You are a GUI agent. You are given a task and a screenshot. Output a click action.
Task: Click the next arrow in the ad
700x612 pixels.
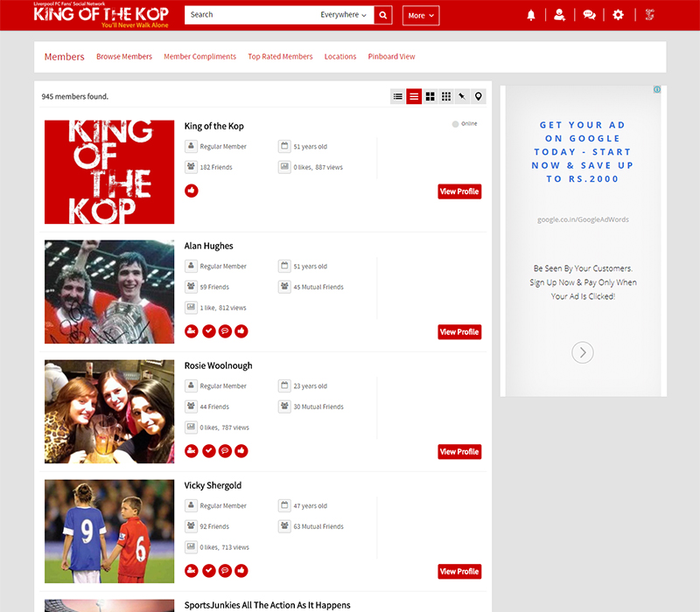pos(583,352)
